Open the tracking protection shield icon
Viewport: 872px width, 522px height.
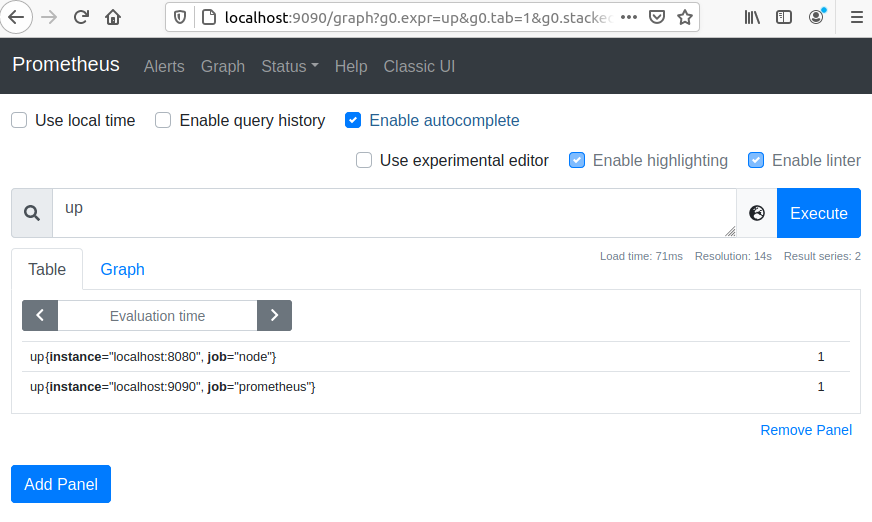tap(180, 17)
